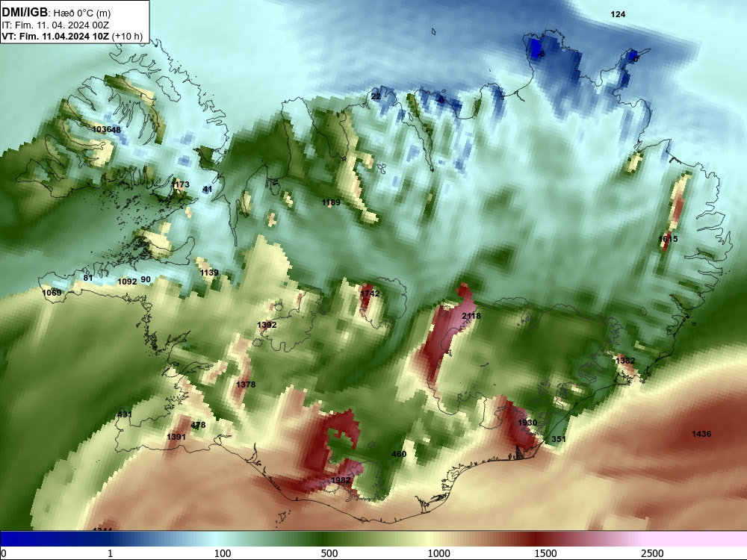747x560 pixels.
Task: Click the legend label 2500
Action: click(652, 553)
